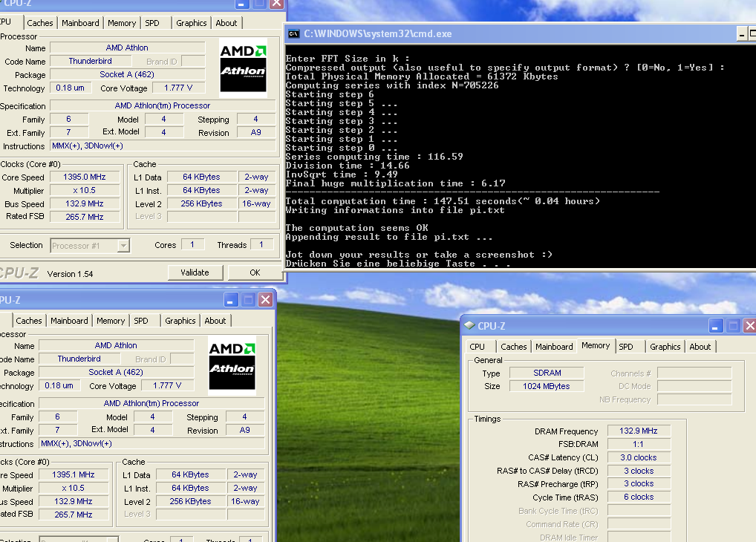Image resolution: width=756 pixels, height=542 pixels.
Task: Select Caches tab in Memory CPU-Z window
Action: [x=513, y=347]
